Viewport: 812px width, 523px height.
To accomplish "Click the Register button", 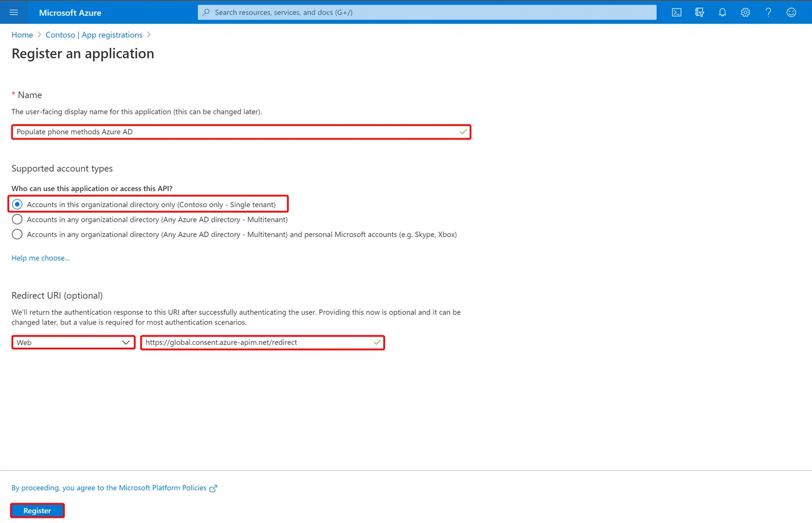I will click(x=37, y=511).
